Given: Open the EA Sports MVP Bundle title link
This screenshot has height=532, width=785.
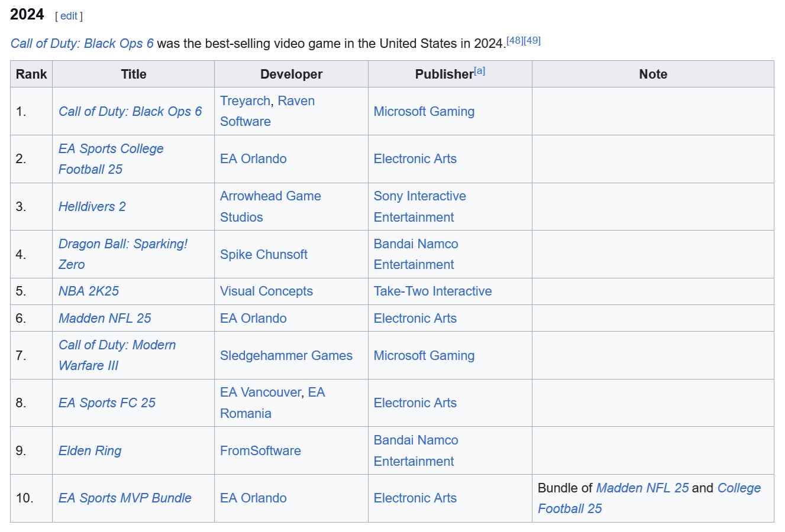Looking at the screenshot, I should coord(125,498).
